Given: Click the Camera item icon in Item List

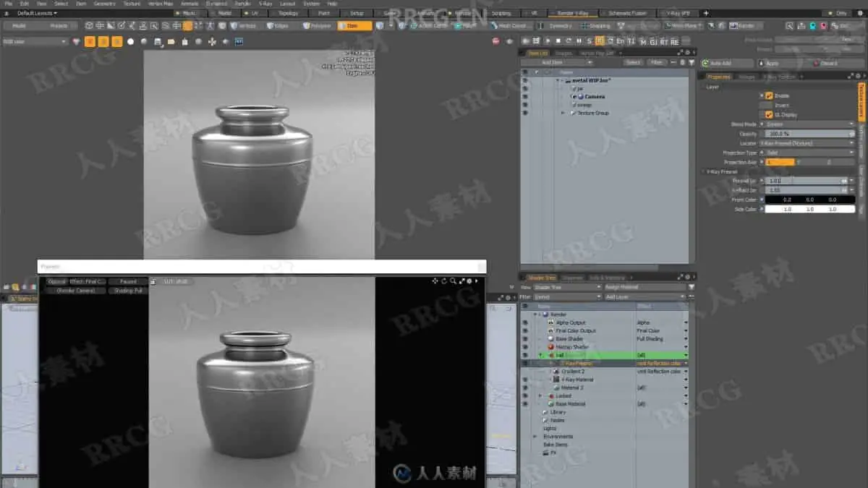Looking at the screenshot, I should point(580,96).
